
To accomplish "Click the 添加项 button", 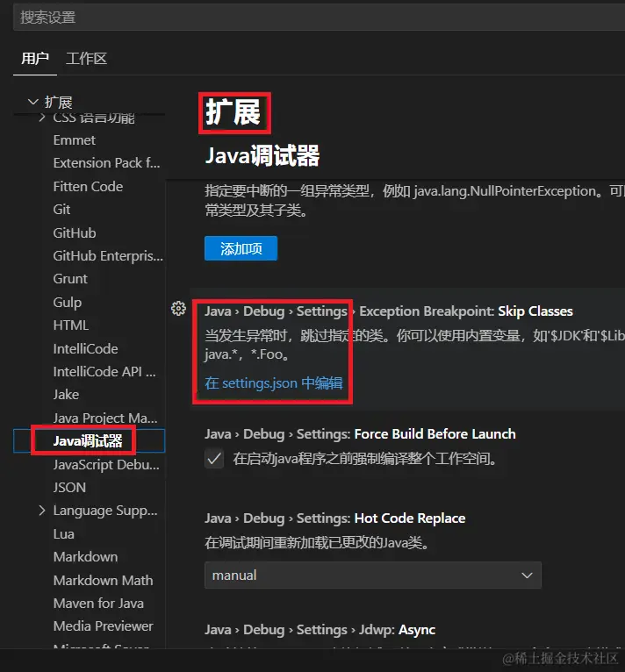I will [x=241, y=248].
